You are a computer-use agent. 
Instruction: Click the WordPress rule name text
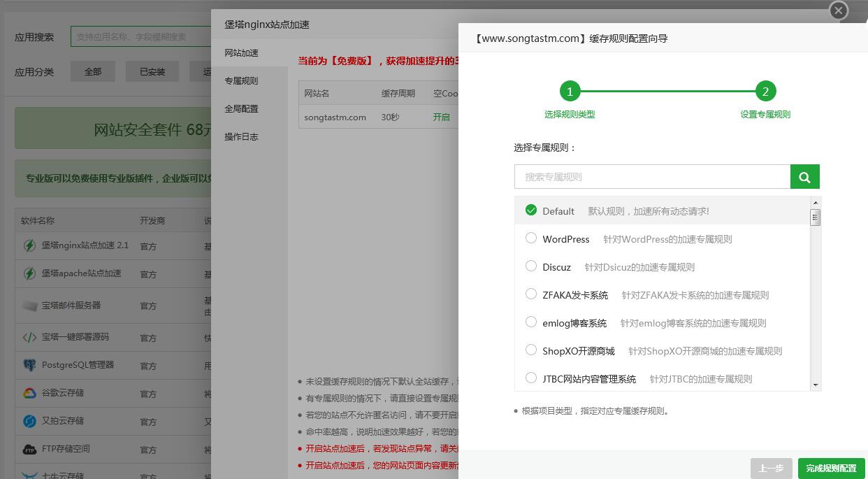[566, 239]
